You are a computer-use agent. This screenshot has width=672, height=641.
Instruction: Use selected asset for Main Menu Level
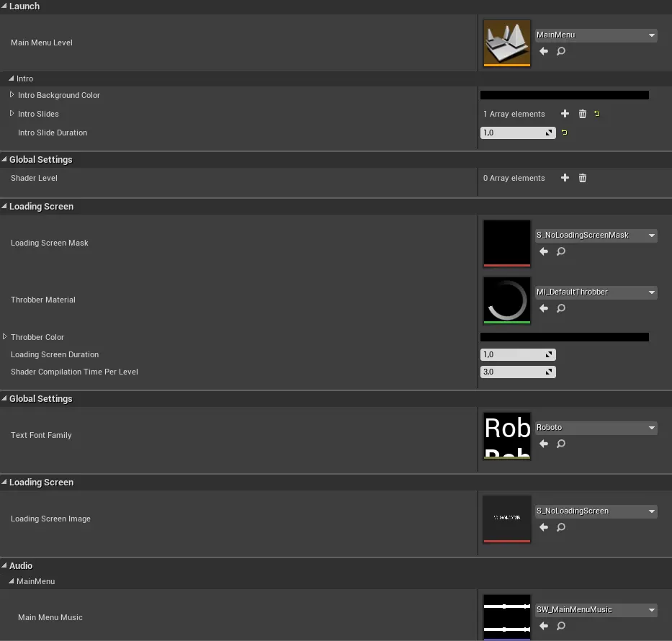(544, 52)
